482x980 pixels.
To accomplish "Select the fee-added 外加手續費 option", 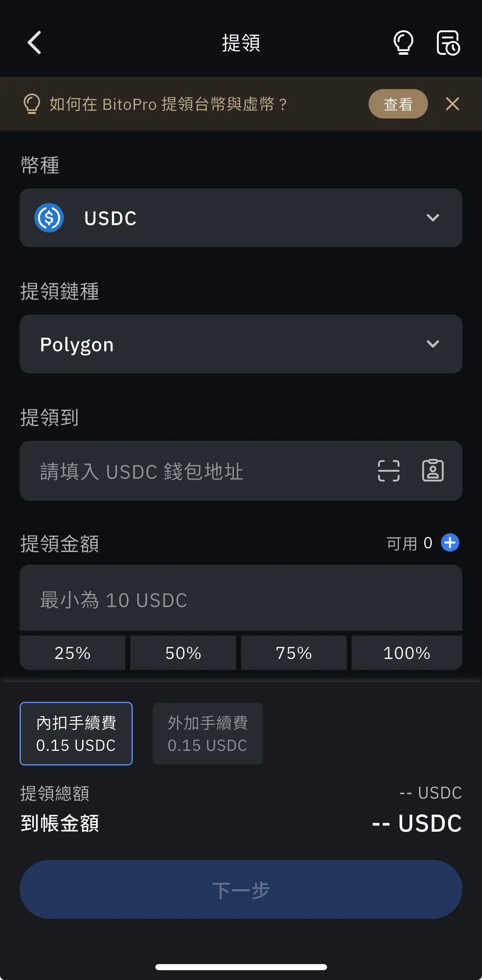I will 207,733.
